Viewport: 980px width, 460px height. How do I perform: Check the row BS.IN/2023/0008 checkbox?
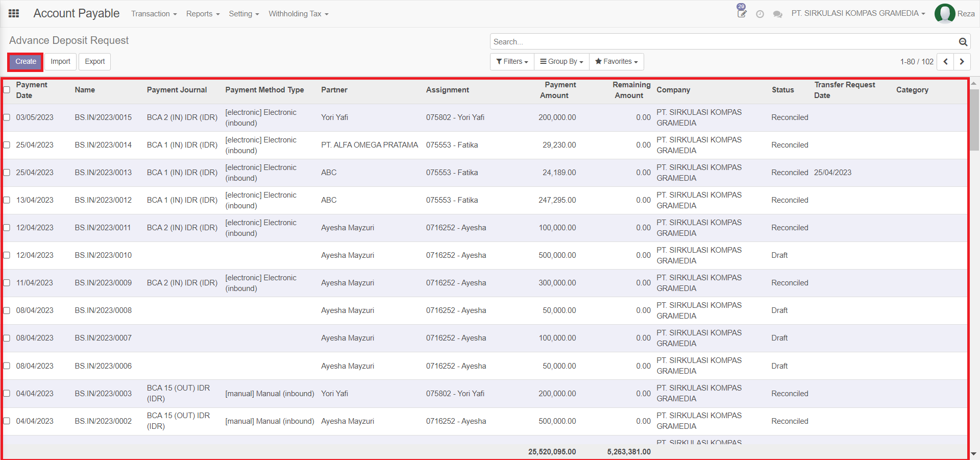(x=7, y=310)
